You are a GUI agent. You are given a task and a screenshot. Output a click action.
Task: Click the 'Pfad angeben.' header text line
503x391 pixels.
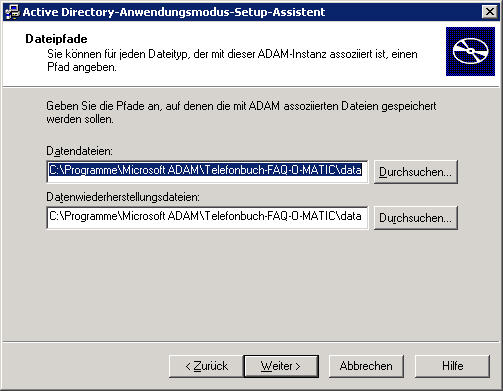coord(82,67)
